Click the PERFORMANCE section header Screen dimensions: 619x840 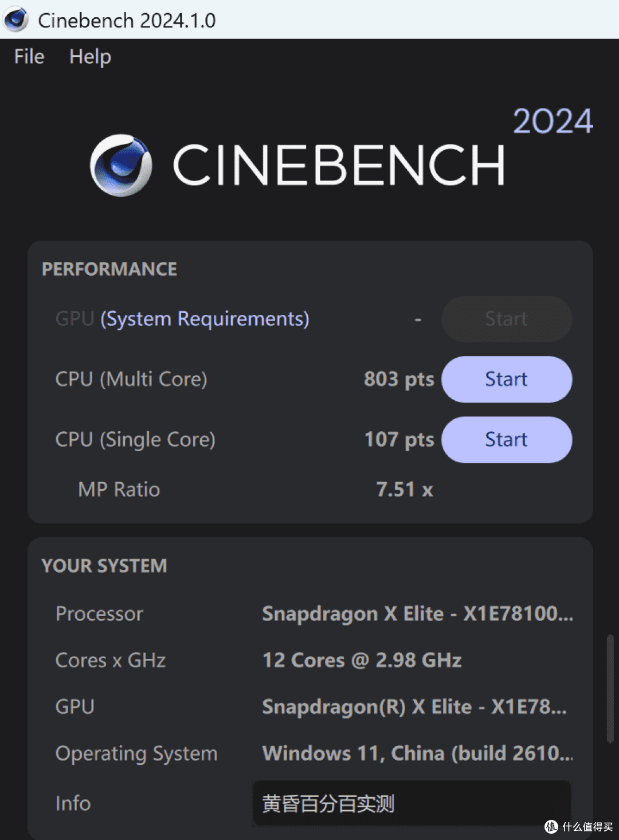pos(109,269)
